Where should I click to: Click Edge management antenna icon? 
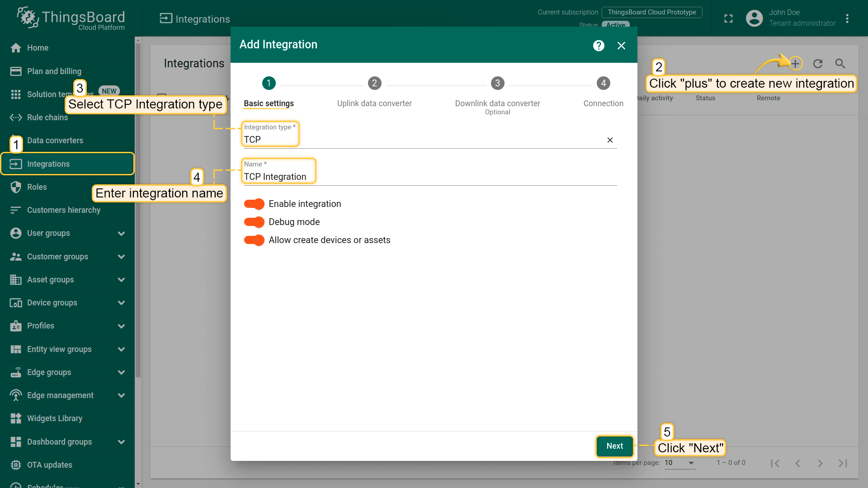pos(16,395)
